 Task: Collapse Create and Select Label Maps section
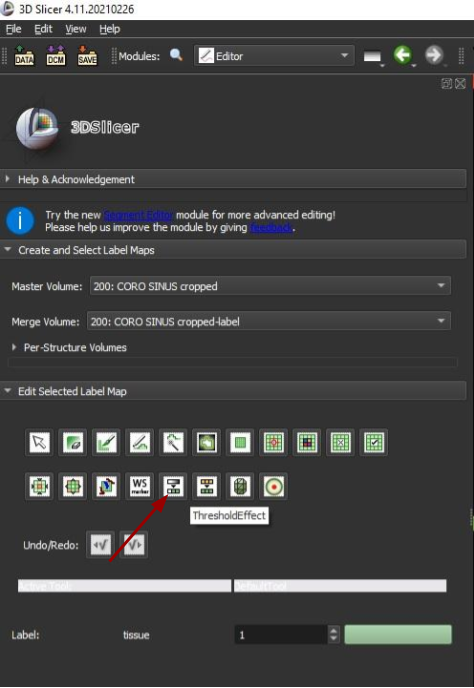click(233, 250)
